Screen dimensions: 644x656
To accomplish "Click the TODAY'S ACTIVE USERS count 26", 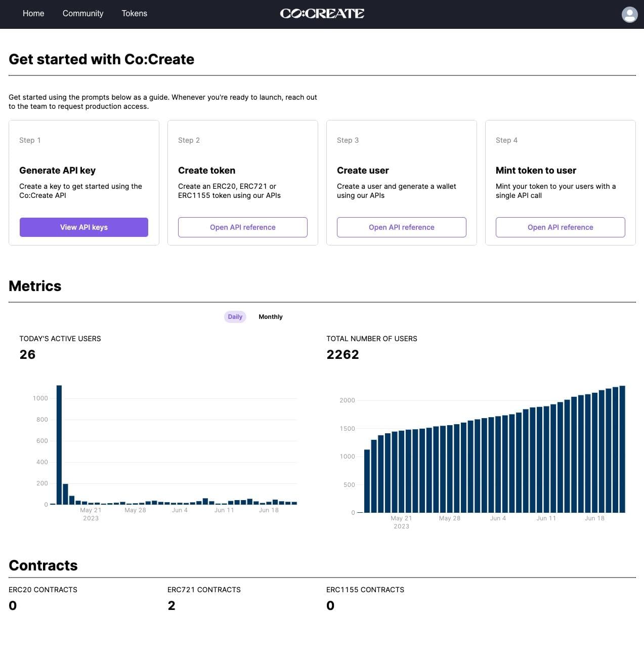I will click(27, 354).
